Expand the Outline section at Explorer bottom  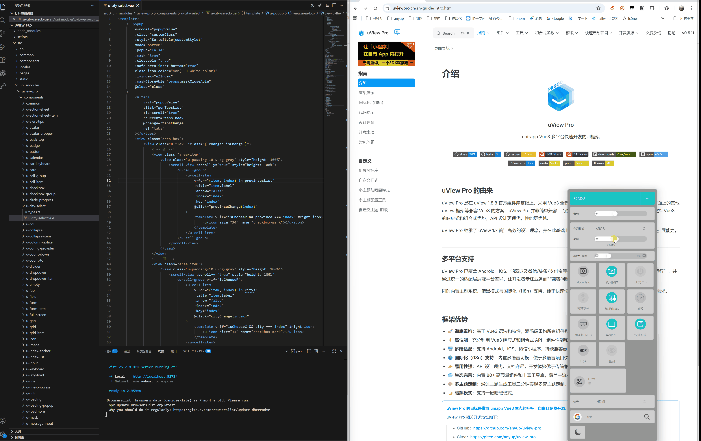(x=54, y=432)
